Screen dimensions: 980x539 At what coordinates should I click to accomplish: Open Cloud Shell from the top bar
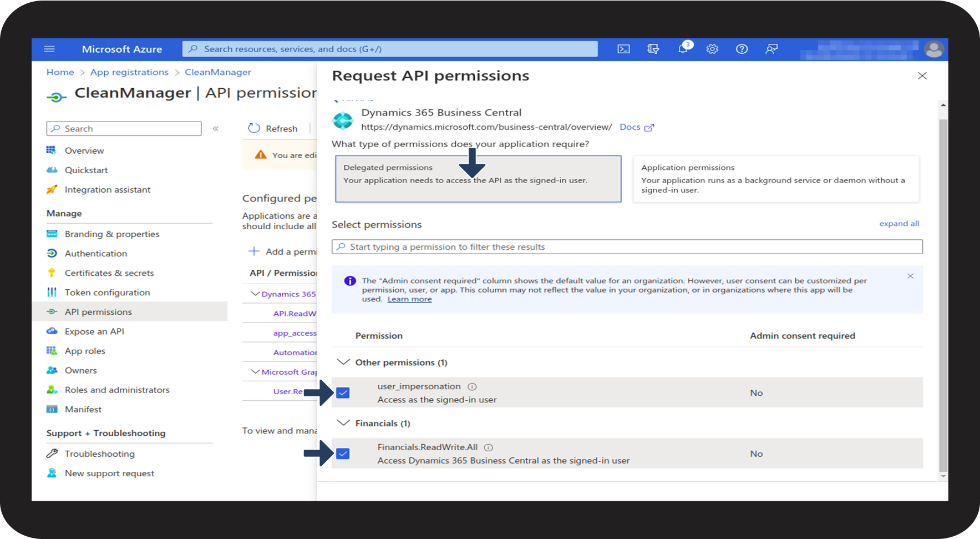tap(623, 49)
